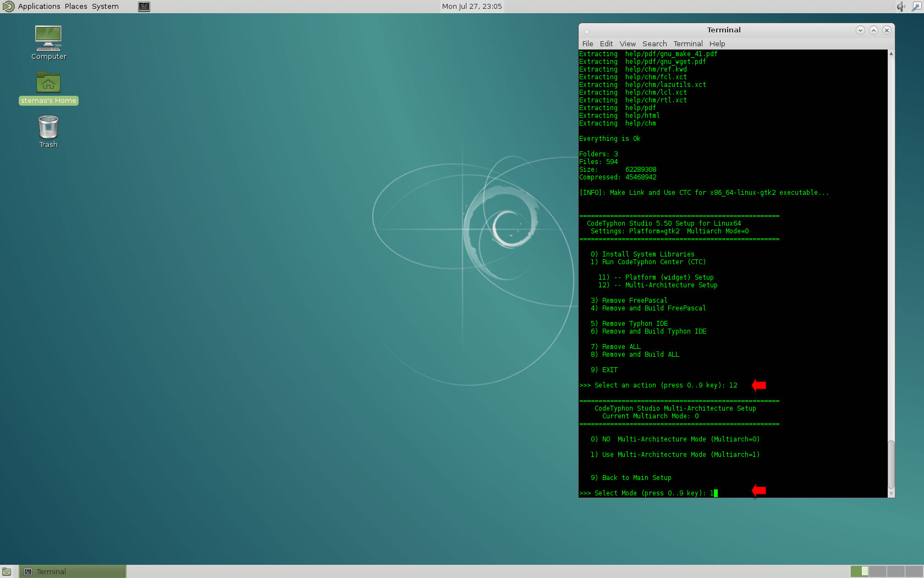Open the System menu

tap(105, 7)
